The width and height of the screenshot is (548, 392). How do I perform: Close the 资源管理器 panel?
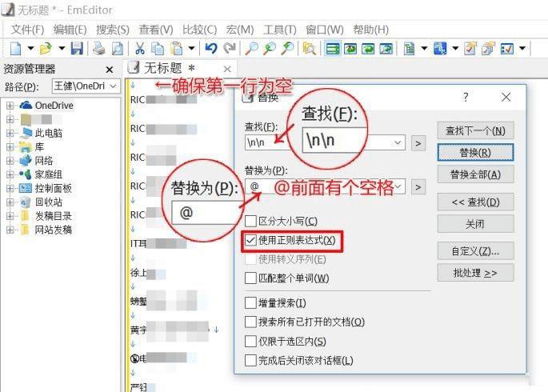[x=110, y=70]
